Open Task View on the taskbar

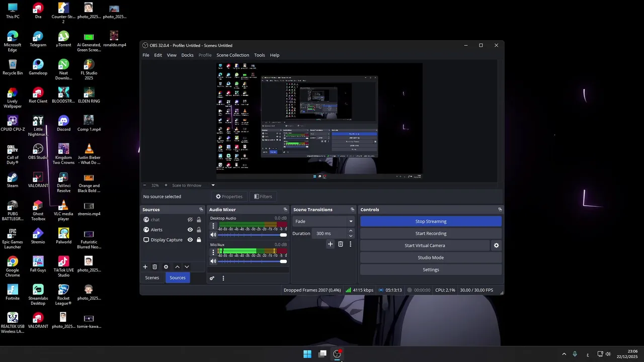(x=323, y=354)
